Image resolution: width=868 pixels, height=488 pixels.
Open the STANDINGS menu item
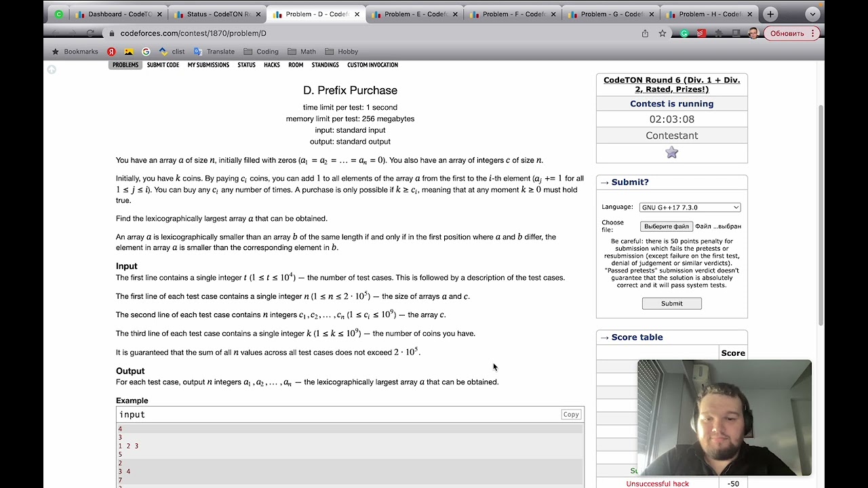(325, 65)
